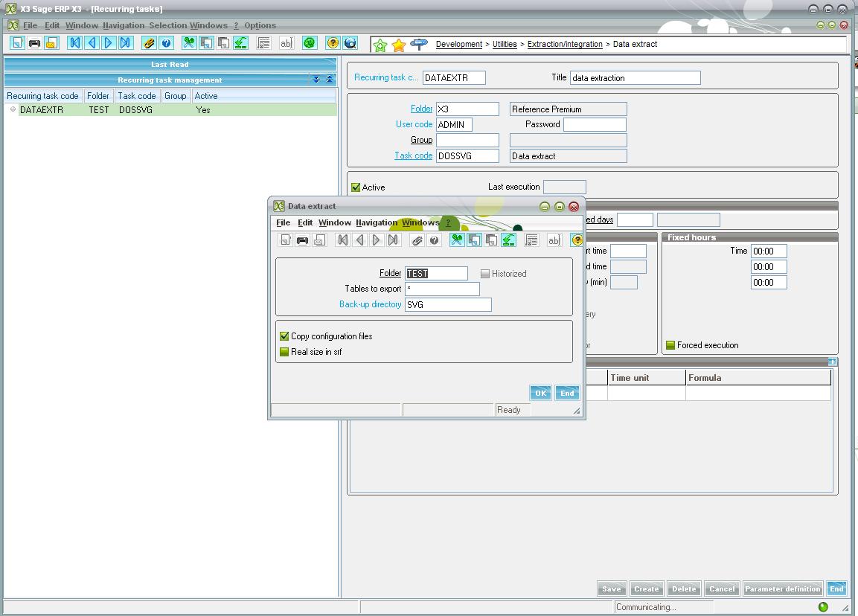858x616 pixels.
Task: Click End in the Data extract dialog
Action: point(567,393)
